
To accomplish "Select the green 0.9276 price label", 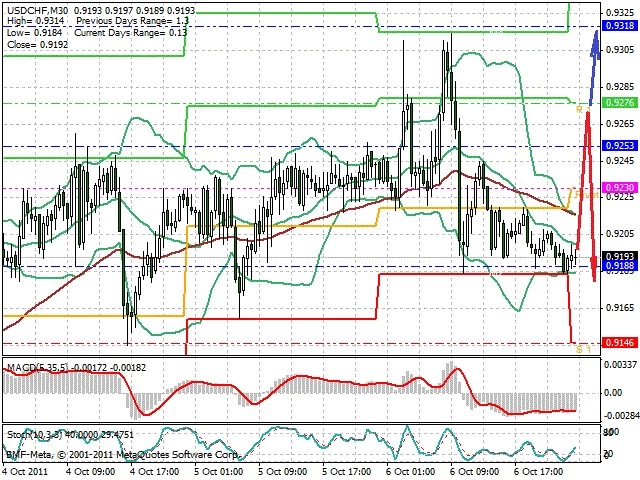I will (x=620, y=102).
